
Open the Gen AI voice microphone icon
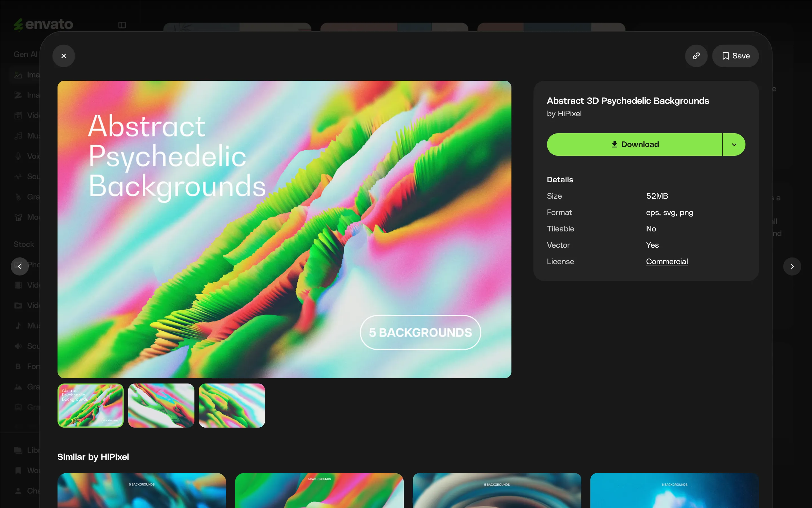point(18,156)
